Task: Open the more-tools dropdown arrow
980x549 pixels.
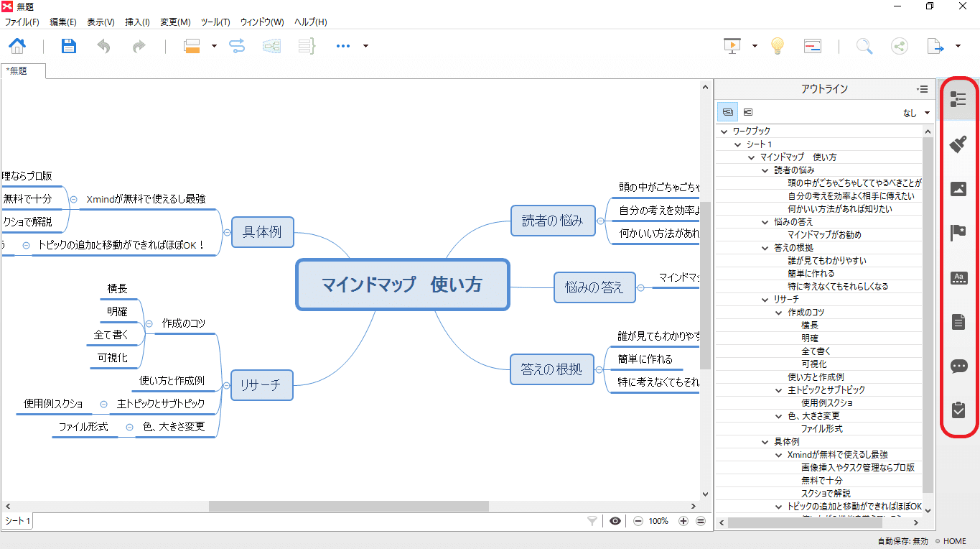Action: (365, 46)
